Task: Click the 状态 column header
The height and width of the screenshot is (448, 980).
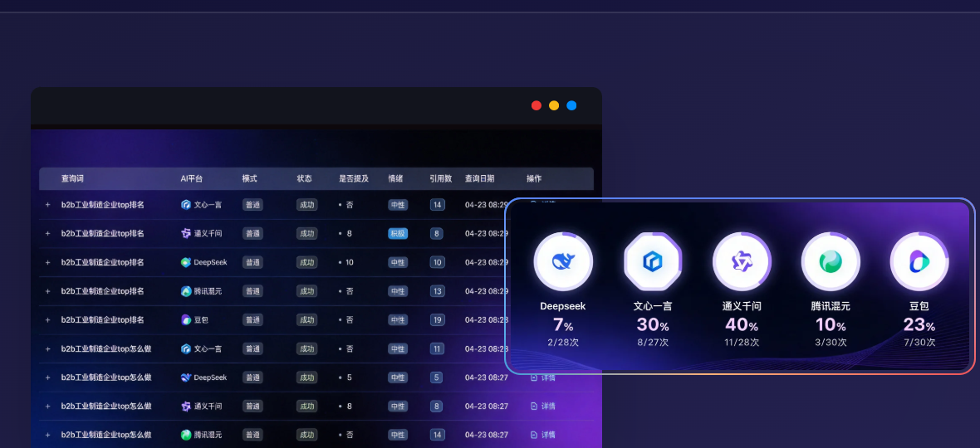Action: [304, 178]
